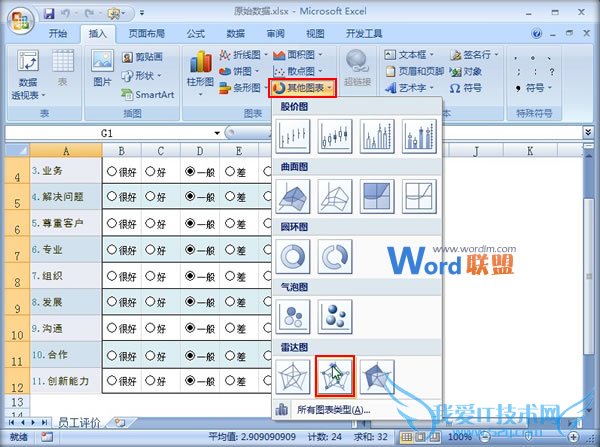Insert a symbol (Ω 符号)

point(465,88)
